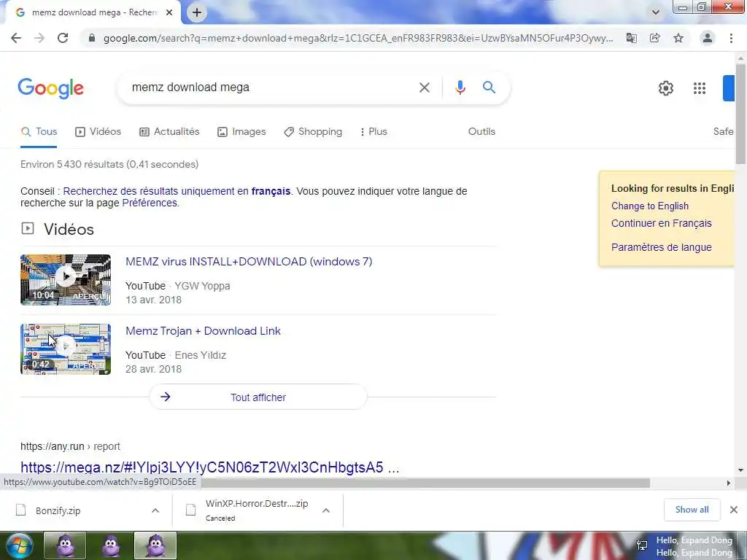Click the network tray icon
Screen dimensions: 747x560
click(x=642, y=545)
